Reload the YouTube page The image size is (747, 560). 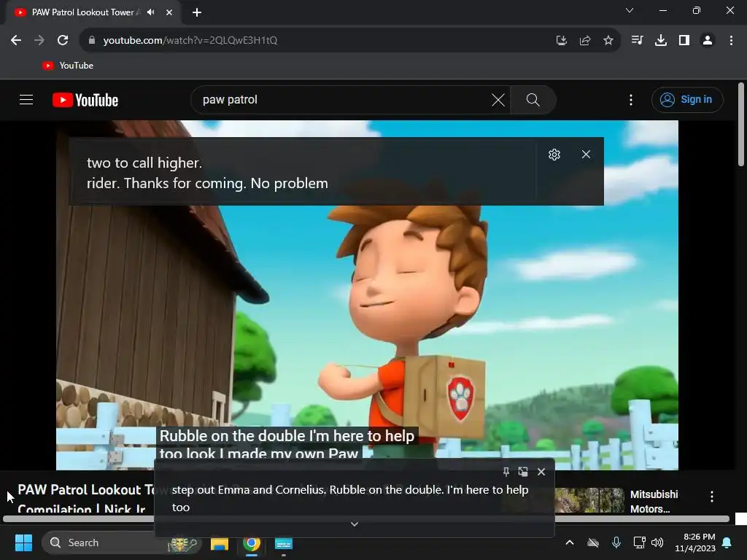point(63,41)
